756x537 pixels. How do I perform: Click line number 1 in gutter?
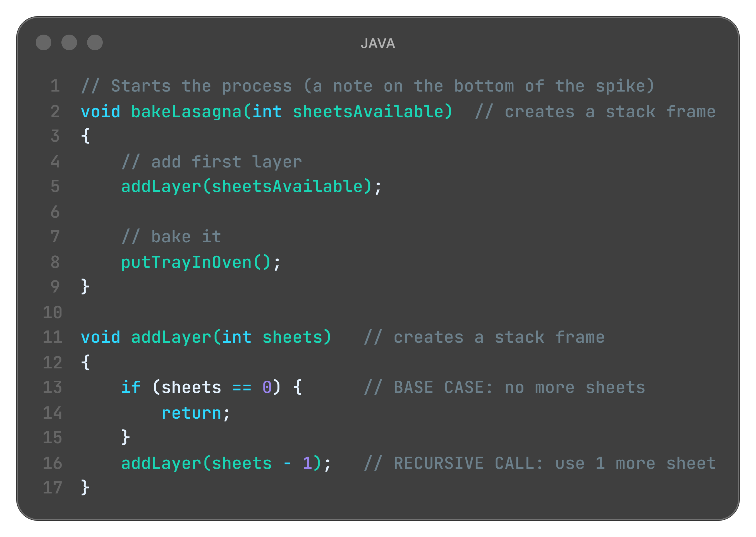[55, 86]
